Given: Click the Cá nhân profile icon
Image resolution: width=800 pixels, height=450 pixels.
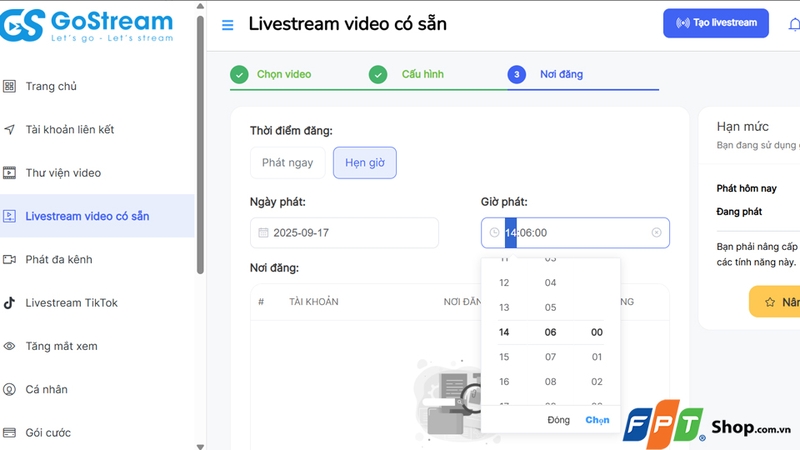Looking at the screenshot, I should 9,389.
